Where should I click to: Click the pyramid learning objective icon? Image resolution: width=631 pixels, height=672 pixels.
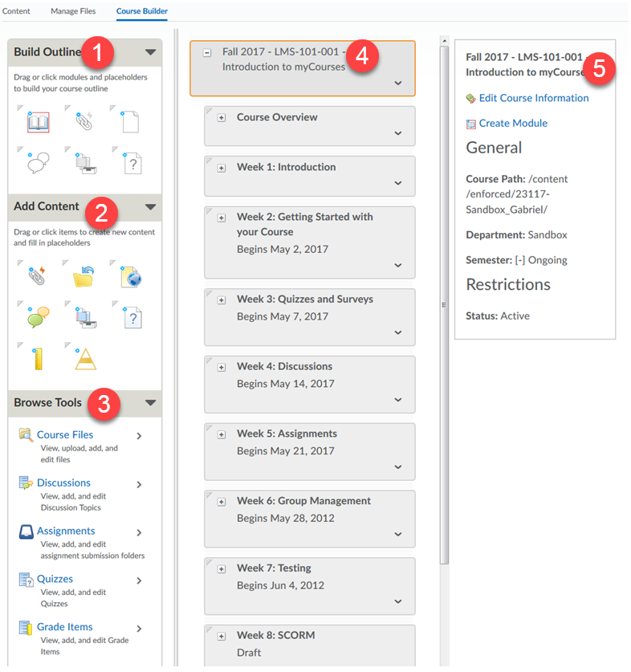pos(84,358)
